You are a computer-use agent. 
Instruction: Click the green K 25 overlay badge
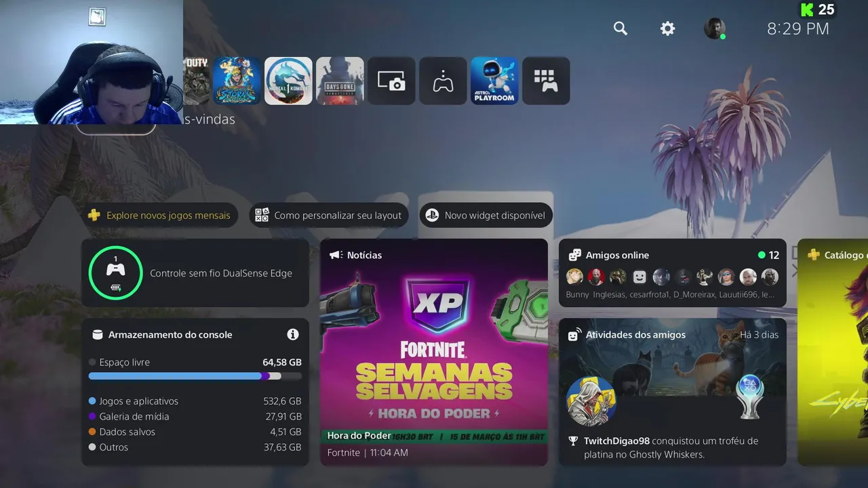coord(817,9)
